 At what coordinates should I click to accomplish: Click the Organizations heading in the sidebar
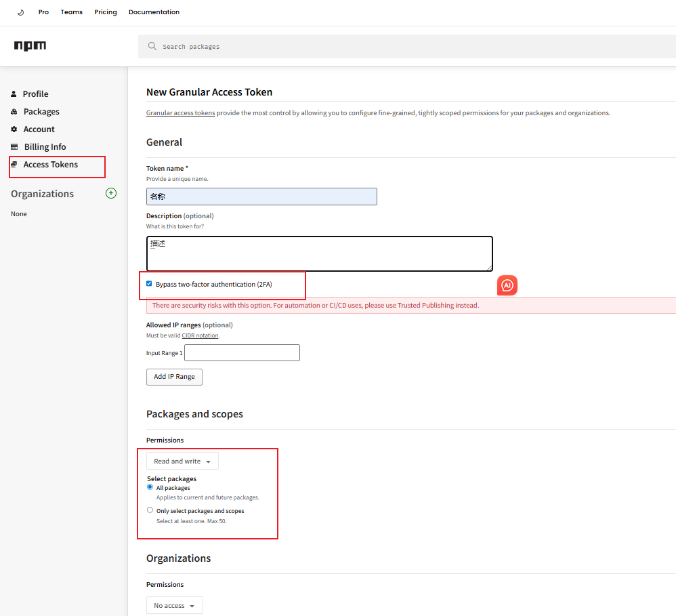coord(42,194)
